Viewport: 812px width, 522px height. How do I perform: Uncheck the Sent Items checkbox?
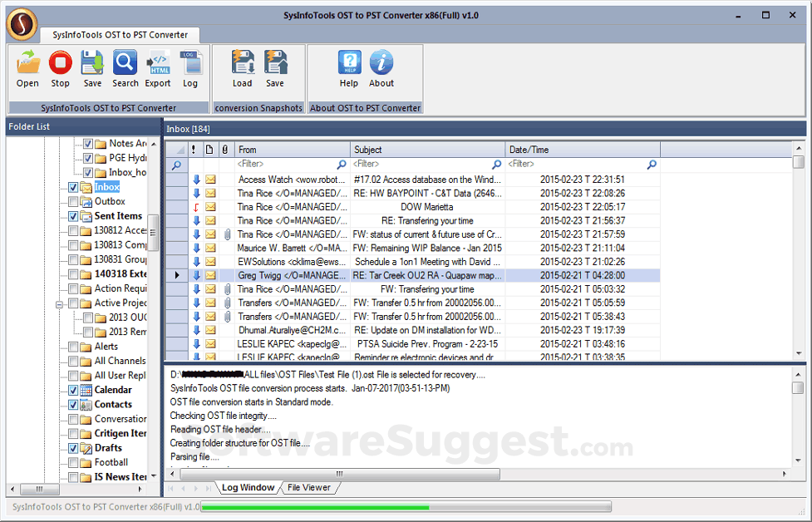click(73, 216)
